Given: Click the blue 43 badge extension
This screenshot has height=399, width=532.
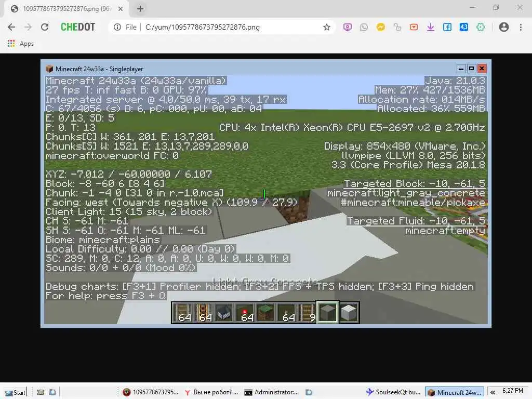Looking at the screenshot, I should point(464,27).
